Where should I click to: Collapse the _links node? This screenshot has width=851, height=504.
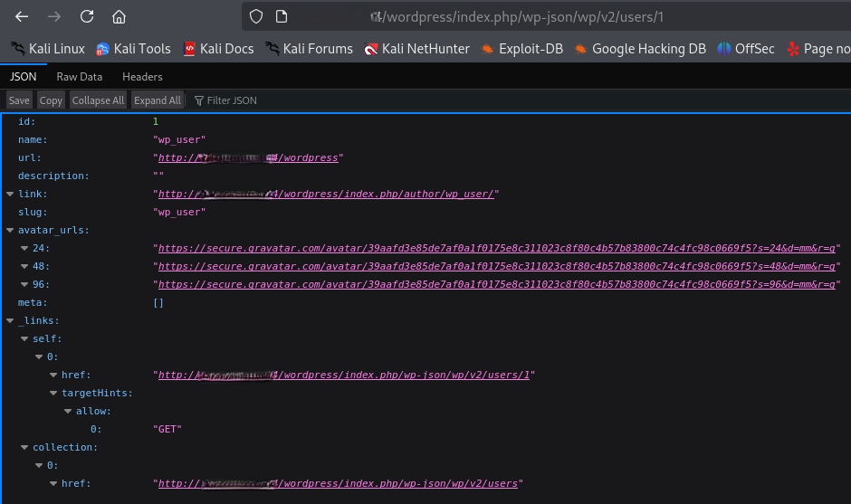10,320
